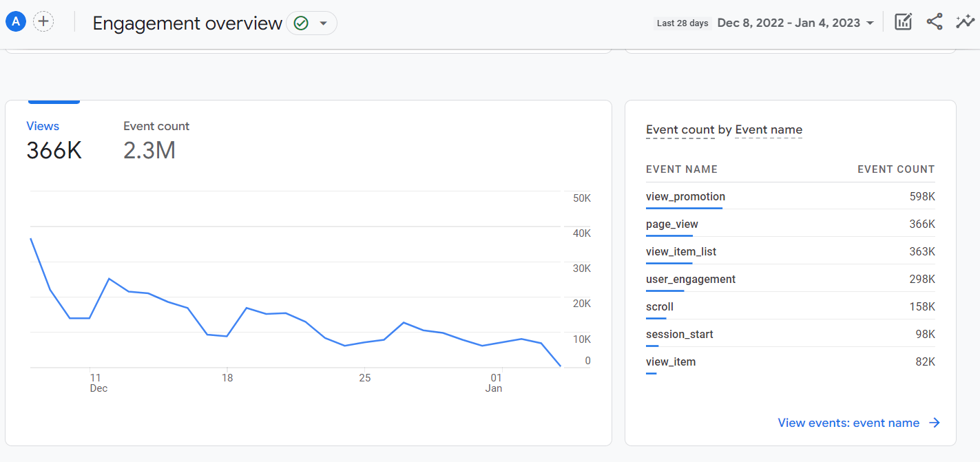Click the green data-quality checkmark badge
This screenshot has width=980, height=462.
pyautogui.click(x=301, y=23)
